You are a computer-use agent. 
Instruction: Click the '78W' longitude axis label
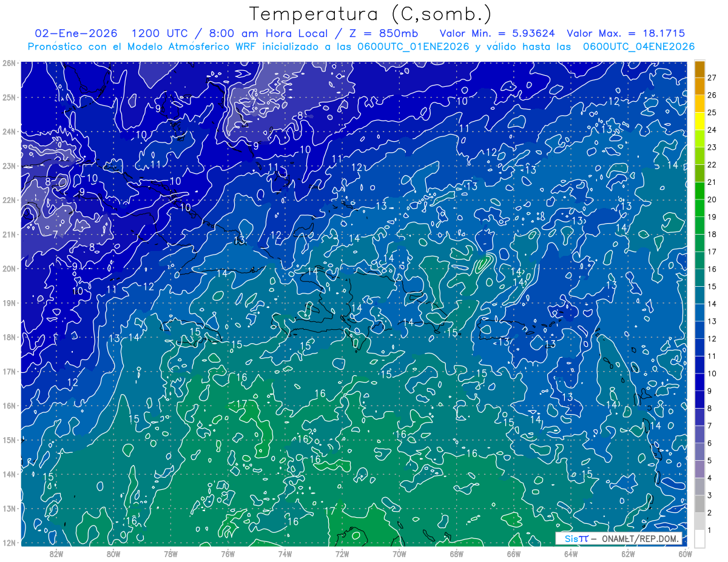(x=170, y=554)
